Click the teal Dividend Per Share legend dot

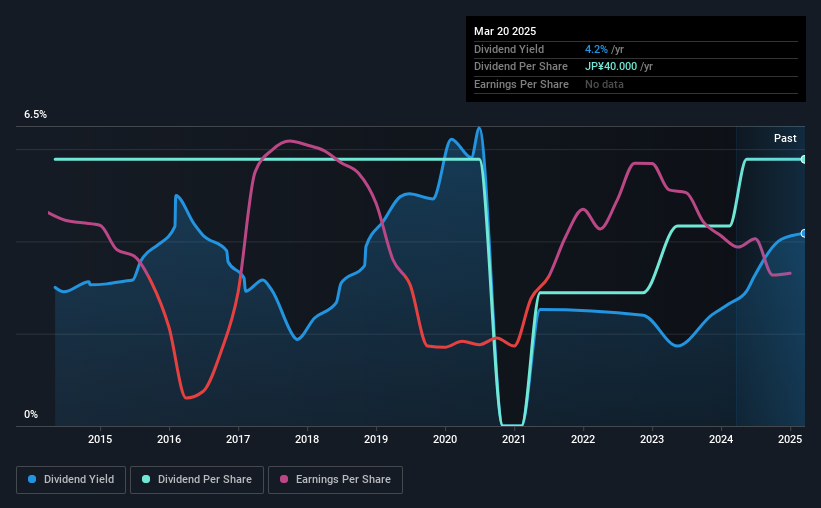click(x=146, y=479)
